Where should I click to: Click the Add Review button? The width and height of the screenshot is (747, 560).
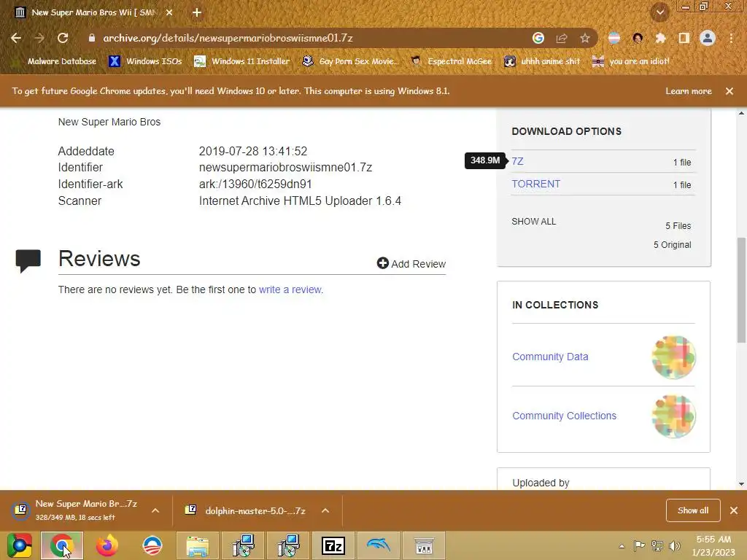411,263
